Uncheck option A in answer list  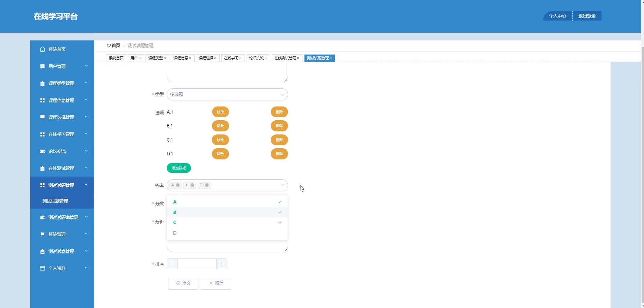(x=227, y=202)
